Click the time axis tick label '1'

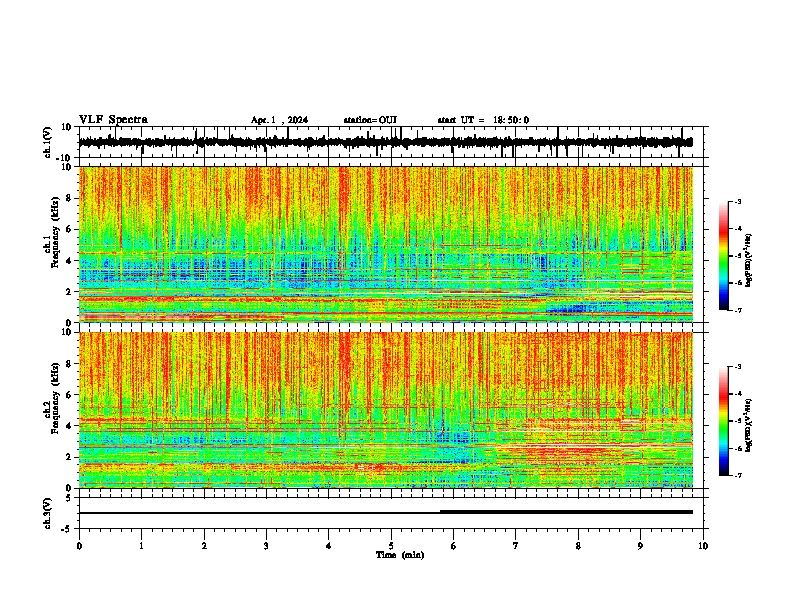click(141, 546)
